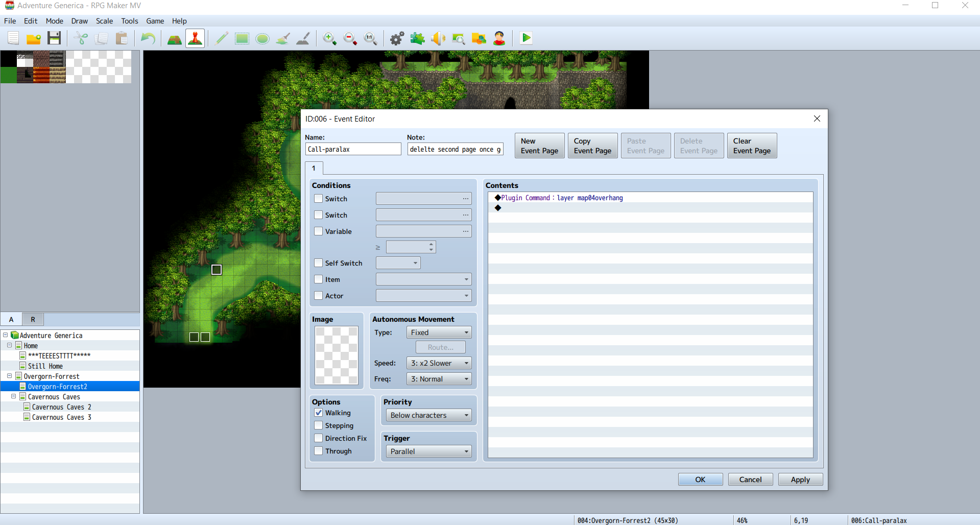The image size is (980, 525).
Task: Open the Character Generator icon
Action: 499,38
